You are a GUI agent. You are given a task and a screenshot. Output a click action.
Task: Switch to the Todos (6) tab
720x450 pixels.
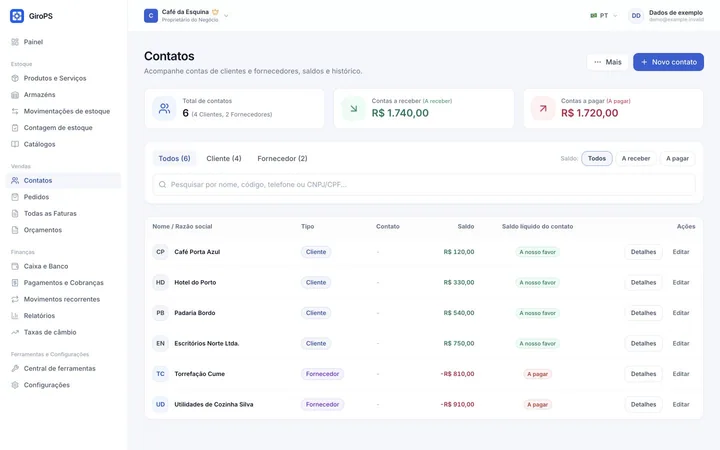[174, 158]
